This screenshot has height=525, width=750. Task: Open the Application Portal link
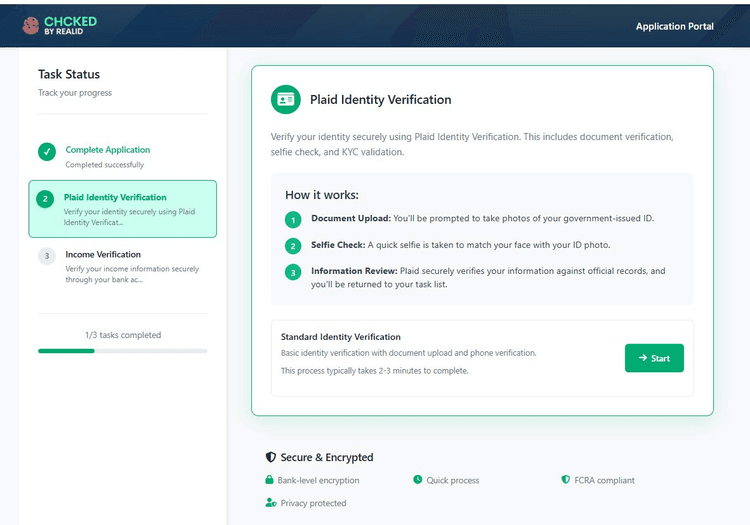[x=674, y=26]
